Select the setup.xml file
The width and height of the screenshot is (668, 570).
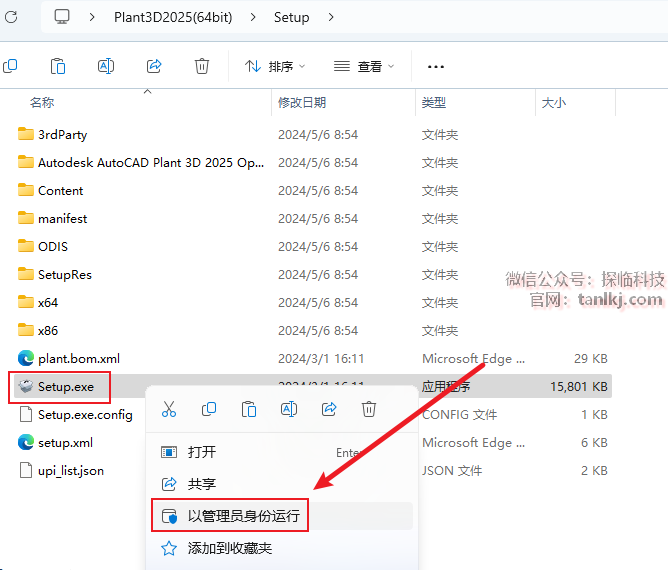(x=65, y=443)
